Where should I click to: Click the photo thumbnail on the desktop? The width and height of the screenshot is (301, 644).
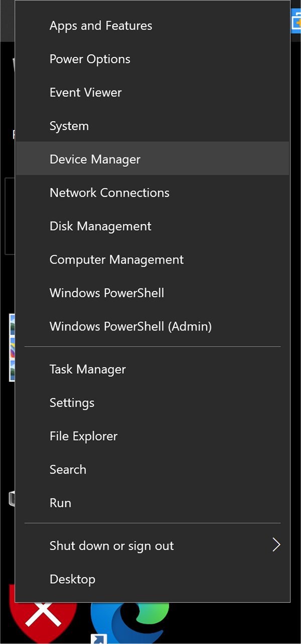pos(11,347)
